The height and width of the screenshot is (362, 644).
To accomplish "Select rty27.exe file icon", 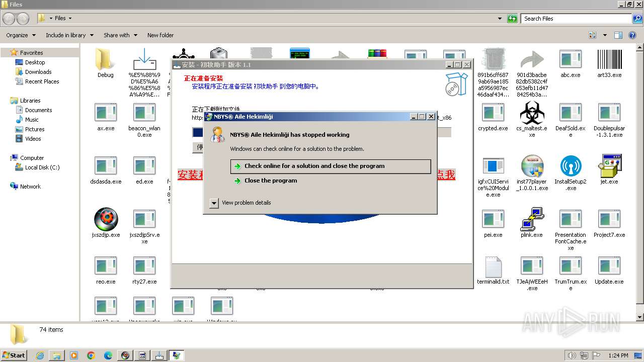I will coord(144,266).
